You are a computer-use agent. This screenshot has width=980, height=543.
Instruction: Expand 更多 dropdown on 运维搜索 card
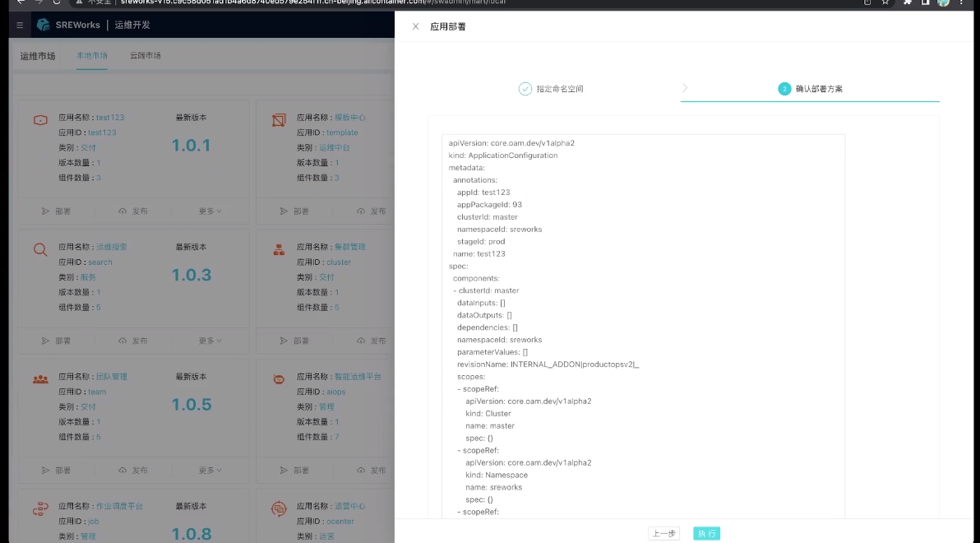point(210,341)
